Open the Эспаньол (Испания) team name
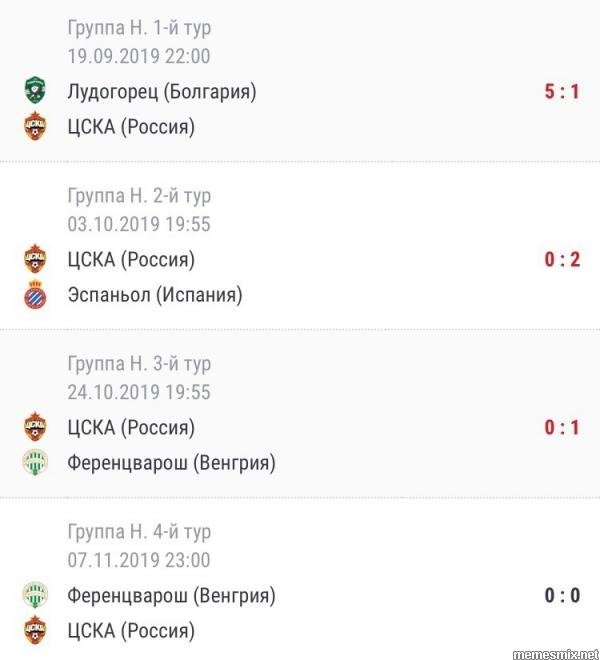Screen dimensions: 600x660 click(155, 295)
